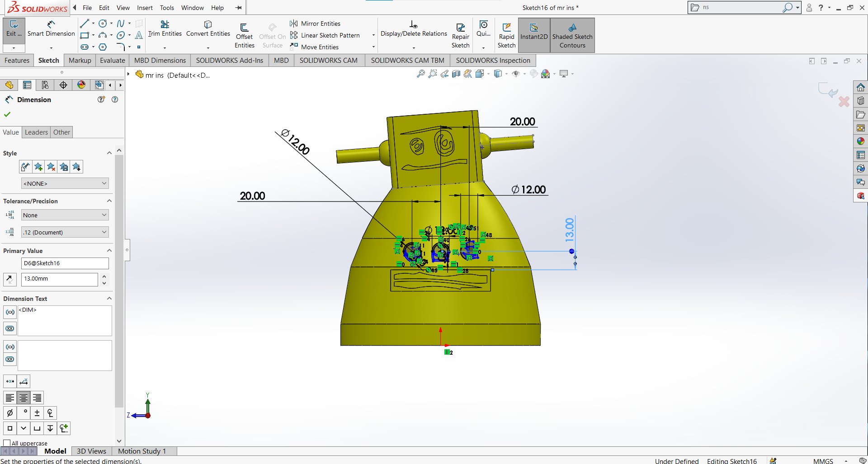
Task: Open the dimension style dropdown showing NONE
Action: [x=64, y=183]
